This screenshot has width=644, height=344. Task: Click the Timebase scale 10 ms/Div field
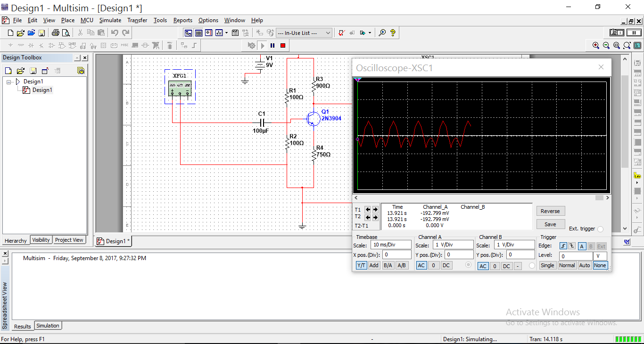pyautogui.click(x=390, y=245)
